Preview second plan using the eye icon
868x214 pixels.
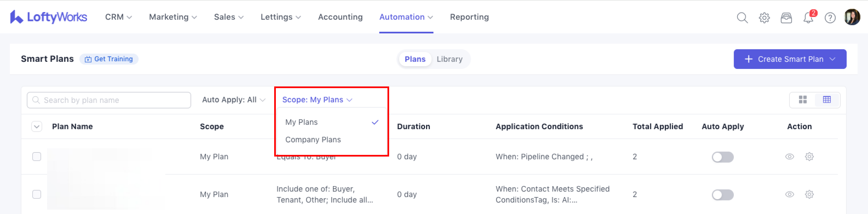tap(789, 195)
